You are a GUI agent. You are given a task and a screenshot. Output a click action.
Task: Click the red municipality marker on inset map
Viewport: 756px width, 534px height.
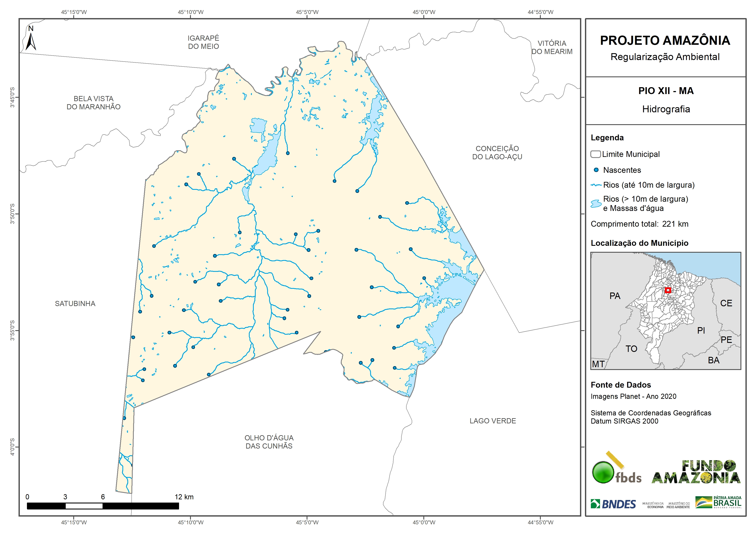pyautogui.click(x=668, y=290)
